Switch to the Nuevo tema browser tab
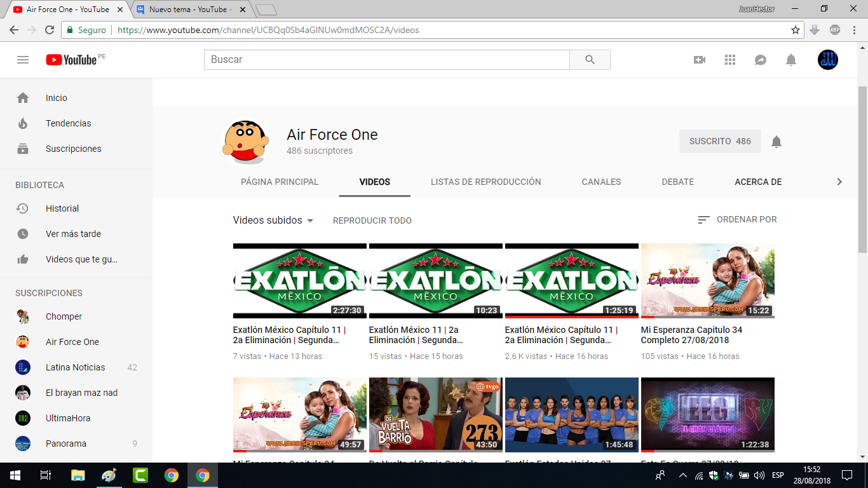Viewport: 868px width, 488px height. [x=189, y=10]
